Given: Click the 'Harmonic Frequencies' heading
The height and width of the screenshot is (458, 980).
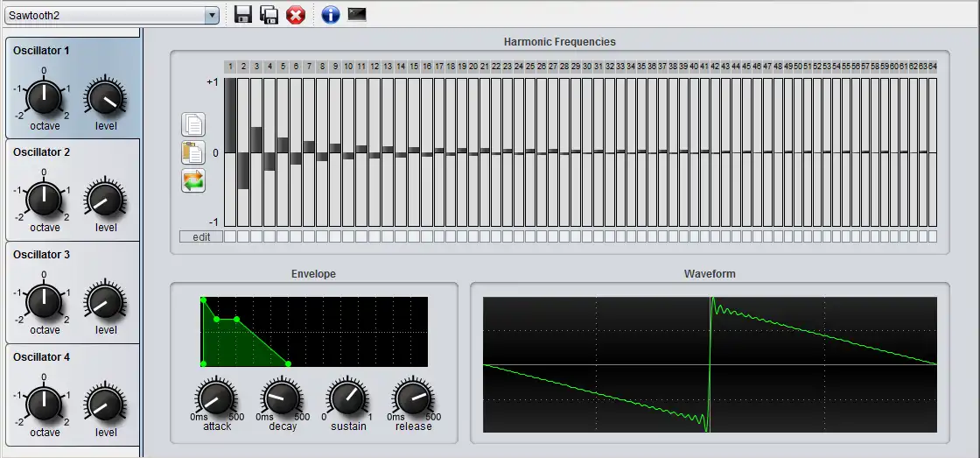Looking at the screenshot, I should (559, 42).
